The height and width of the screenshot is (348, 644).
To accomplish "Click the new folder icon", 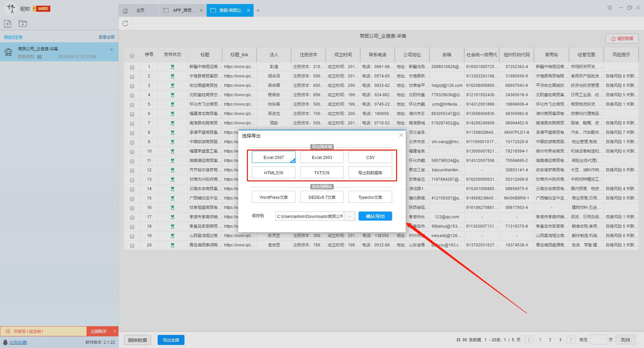I will pyautogui.click(x=23, y=23).
